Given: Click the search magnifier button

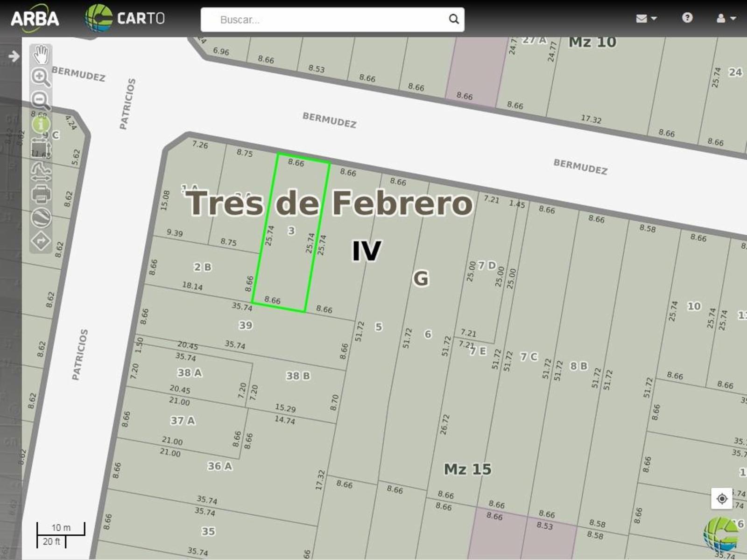Looking at the screenshot, I should pyautogui.click(x=453, y=20).
